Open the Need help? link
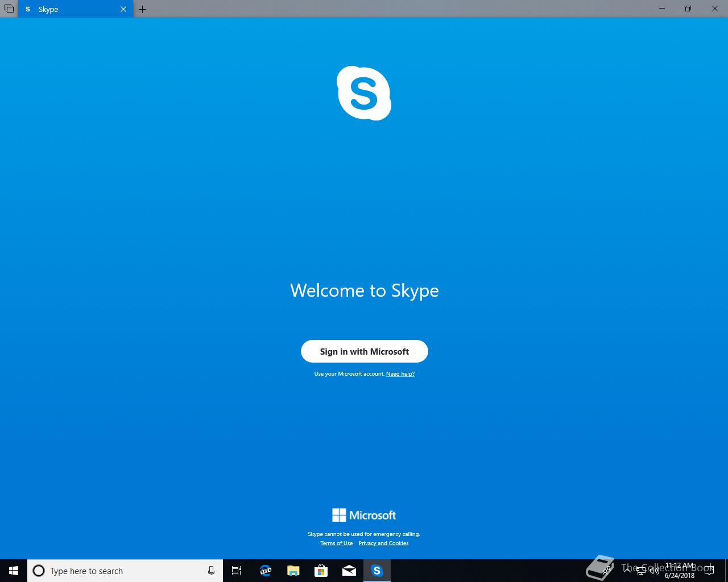728x582 pixels. click(400, 374)
